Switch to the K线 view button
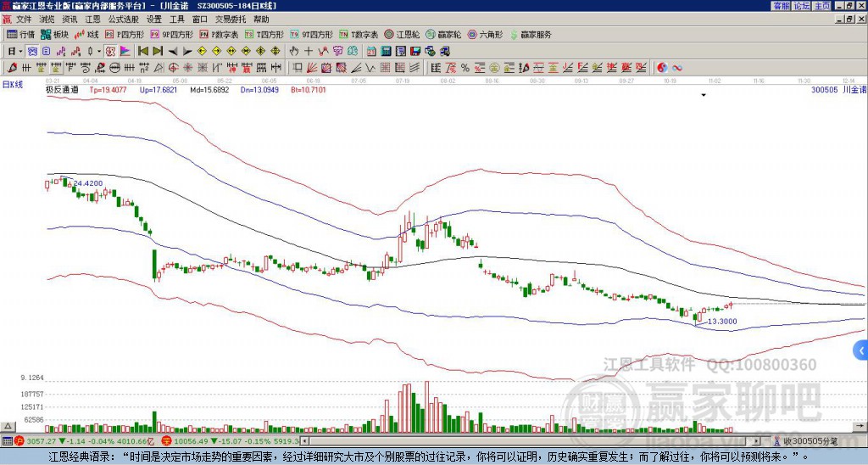 pos(86,34)
